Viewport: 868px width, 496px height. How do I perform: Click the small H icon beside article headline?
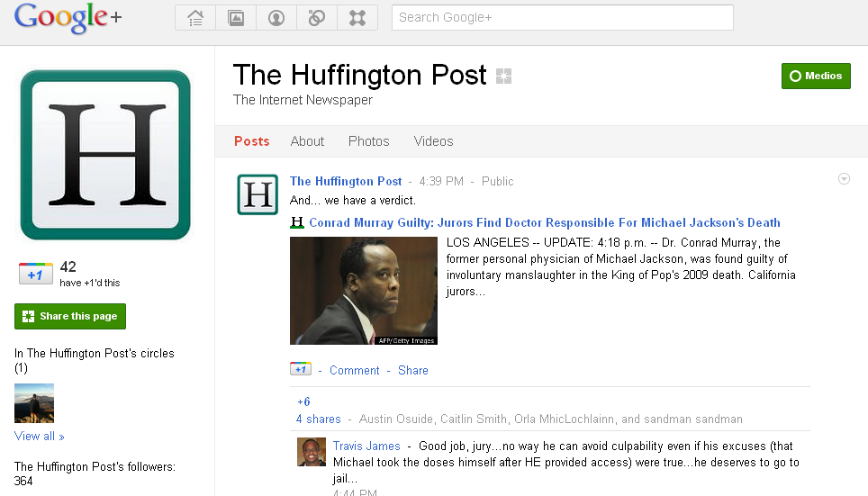[x=297, y=222]
